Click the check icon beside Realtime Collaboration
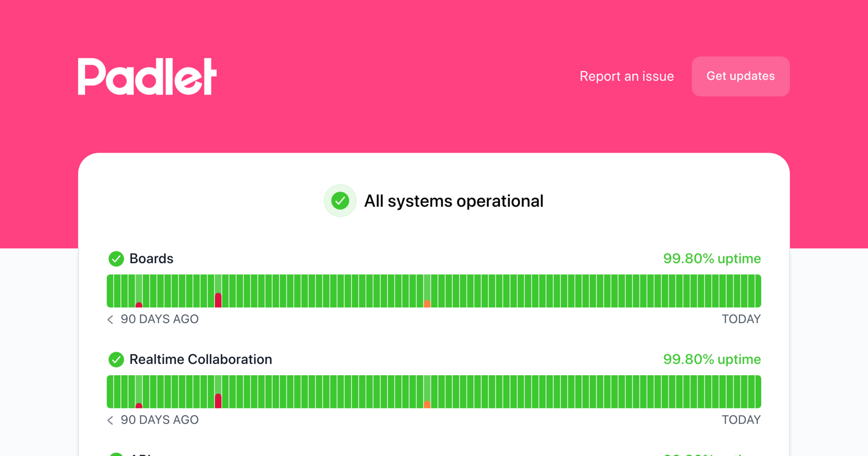Screen dimensions: 868x456 [x=116, y=359]
